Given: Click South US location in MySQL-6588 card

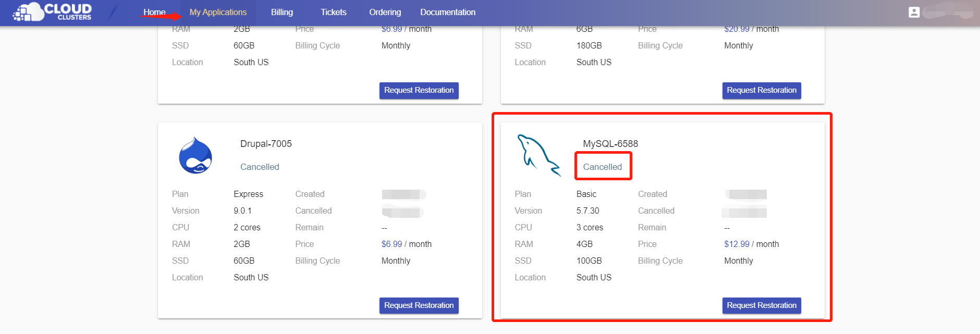Looking at the screenshot, I should point(594,277).
